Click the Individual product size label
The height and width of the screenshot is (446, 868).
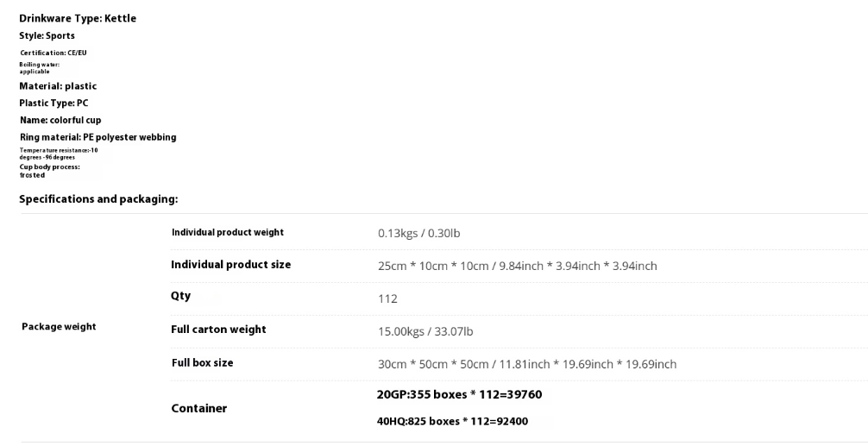231,265
